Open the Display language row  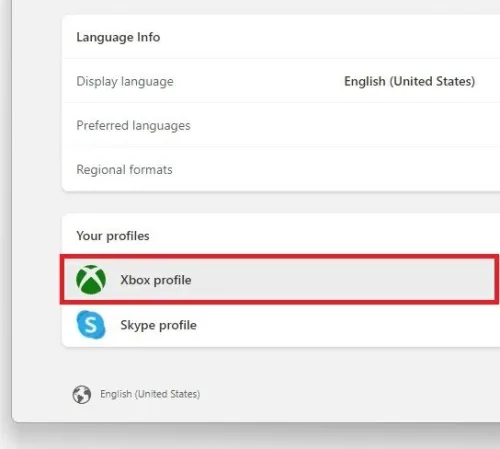click(281, 81)
